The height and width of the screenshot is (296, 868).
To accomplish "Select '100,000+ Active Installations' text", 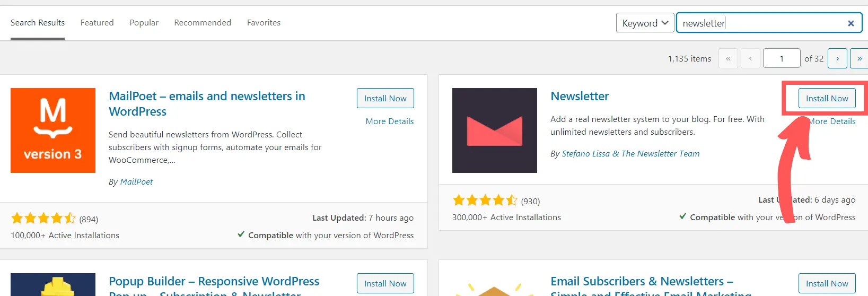I will pos(65,235).
